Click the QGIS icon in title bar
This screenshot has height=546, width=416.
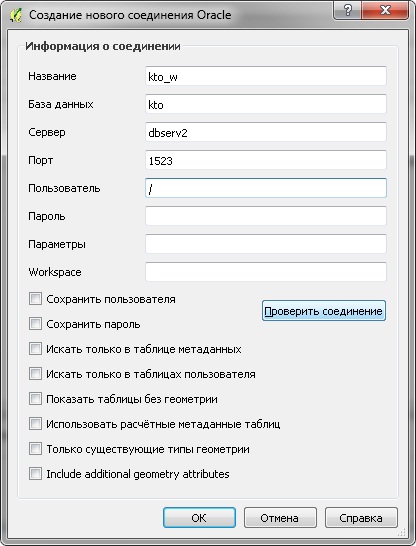pyautogui.click(x=15, y=15)
